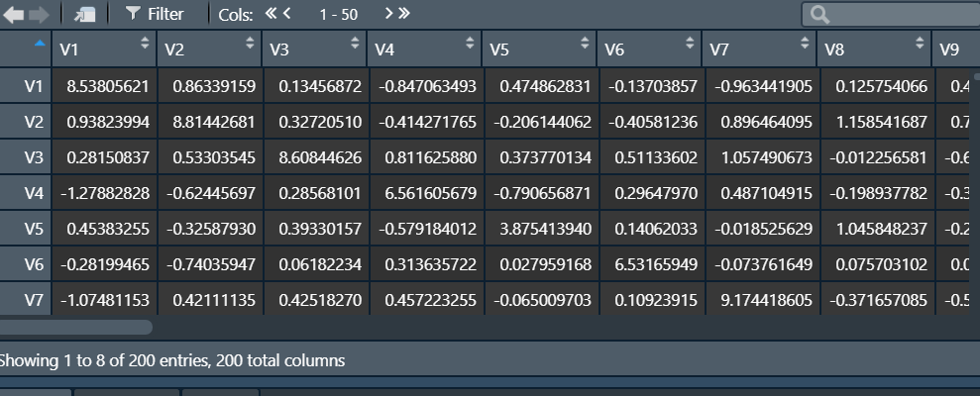Sort by the V8 column arrows
980x396 pixels.
coord(918,44)
